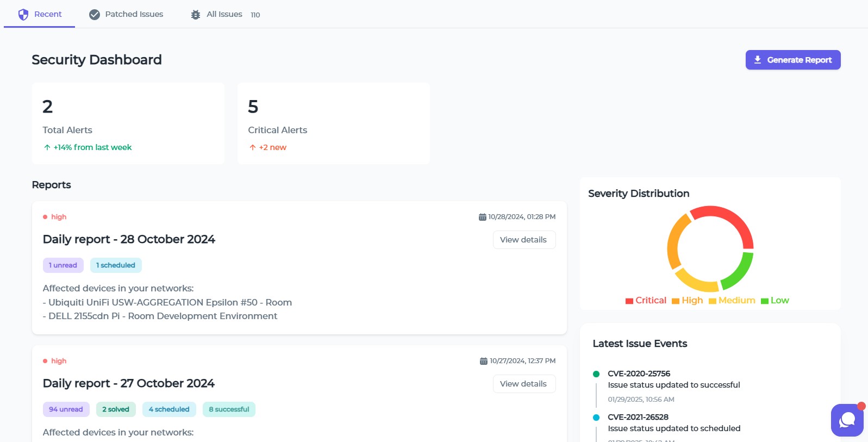Click the Generate Report button
Screen dimensions: 868x442
pos(792,60)
